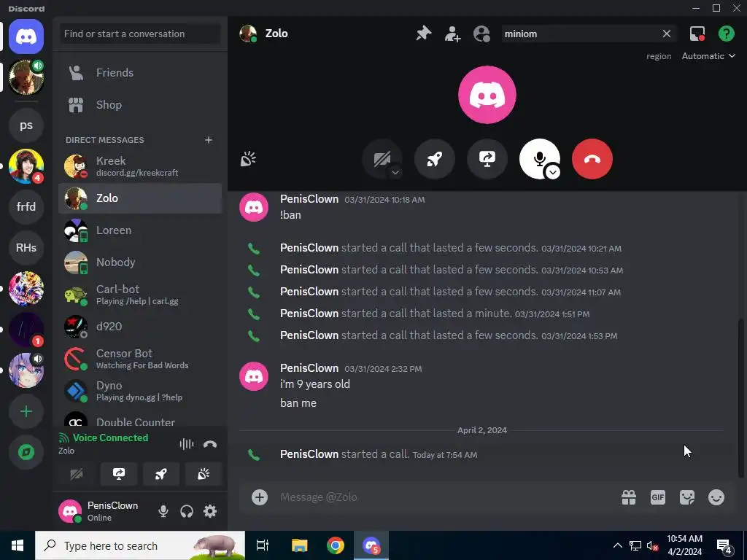
Task: Open Explore Discoverable Servers compass icon
Action: coord(26,452)
